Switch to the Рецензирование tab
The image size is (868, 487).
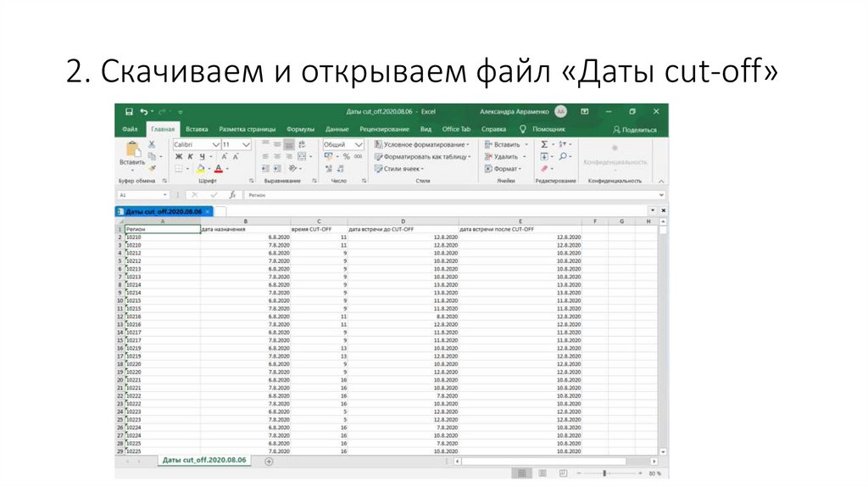pos(384,129)
